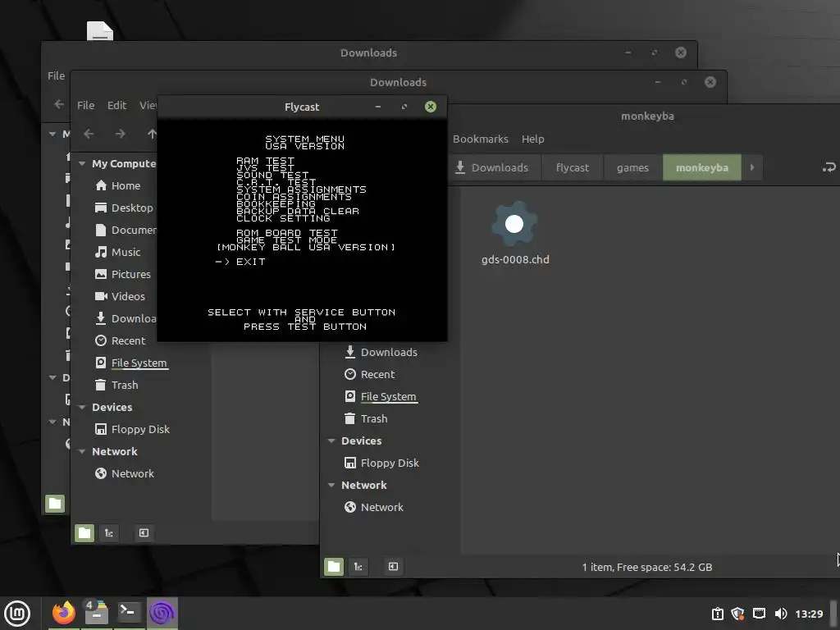The width and height of the screenshot is (840, 630).
Task: Hide the sidebar in monkeyba window
Action: coord(393,567)
